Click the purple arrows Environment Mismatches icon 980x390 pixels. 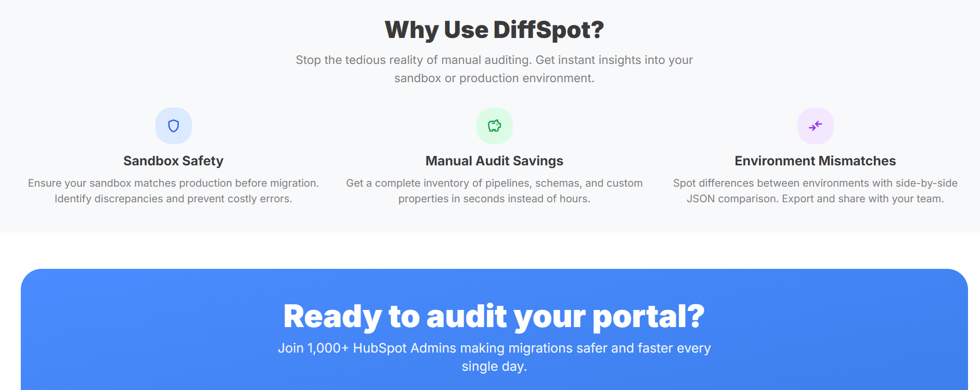click(816, 126)
